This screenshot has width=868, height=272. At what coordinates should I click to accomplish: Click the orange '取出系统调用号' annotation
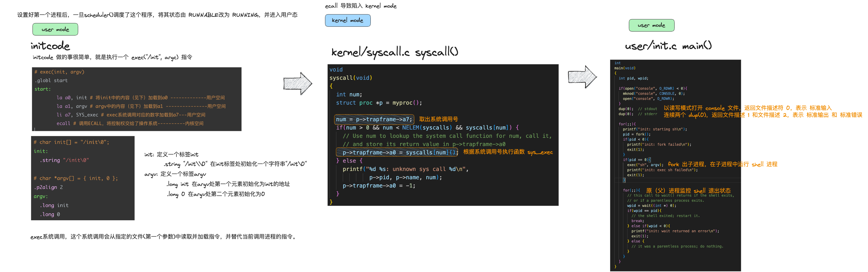[438, 119]
